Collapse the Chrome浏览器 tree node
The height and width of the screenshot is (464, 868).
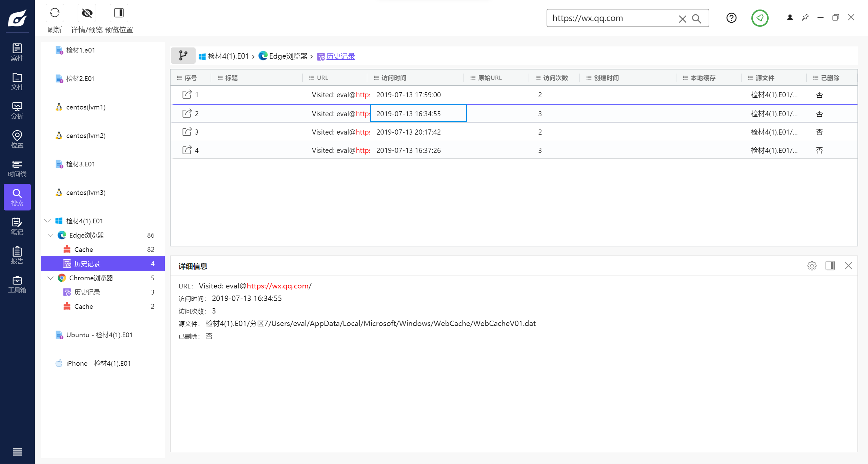(x=51, y=278)
